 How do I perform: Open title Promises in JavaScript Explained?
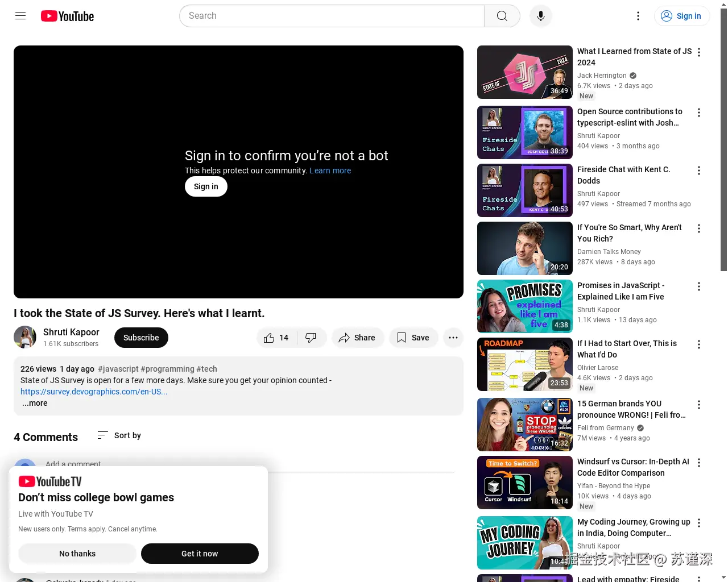621,291
